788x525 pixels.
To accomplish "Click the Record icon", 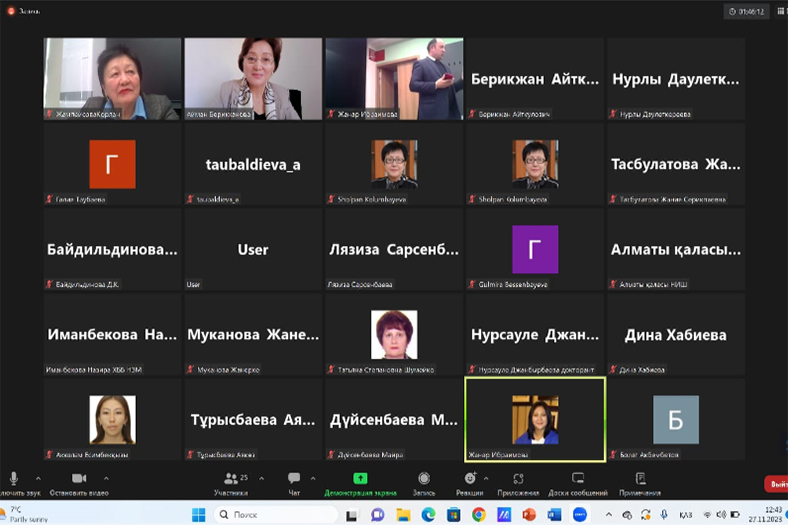I will click(x=424, y=479).
